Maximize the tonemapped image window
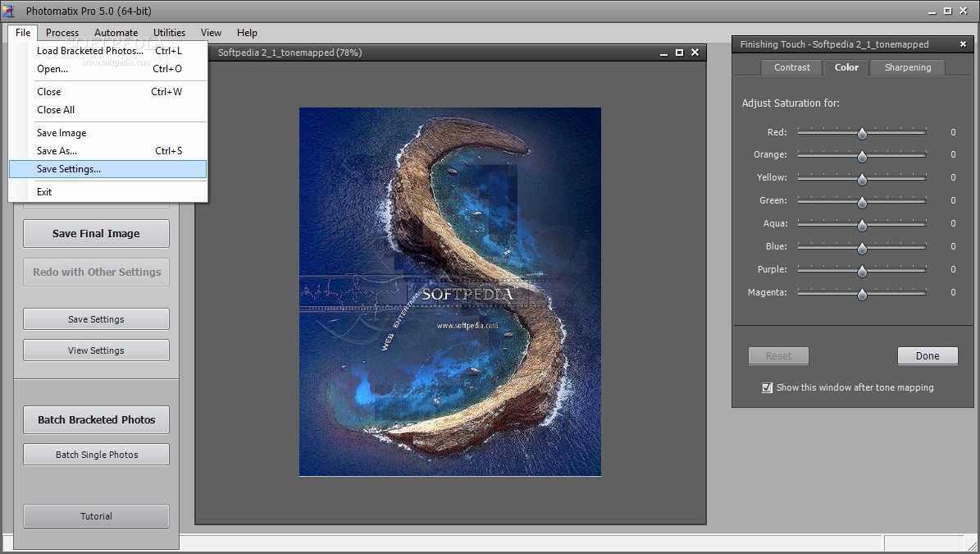 (679, 53)
